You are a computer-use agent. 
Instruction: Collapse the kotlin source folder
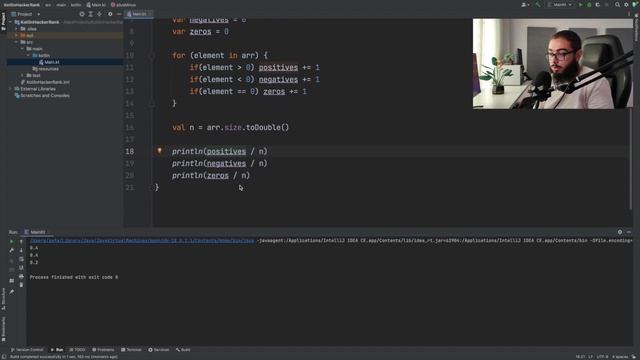click(x=28, y=56)
